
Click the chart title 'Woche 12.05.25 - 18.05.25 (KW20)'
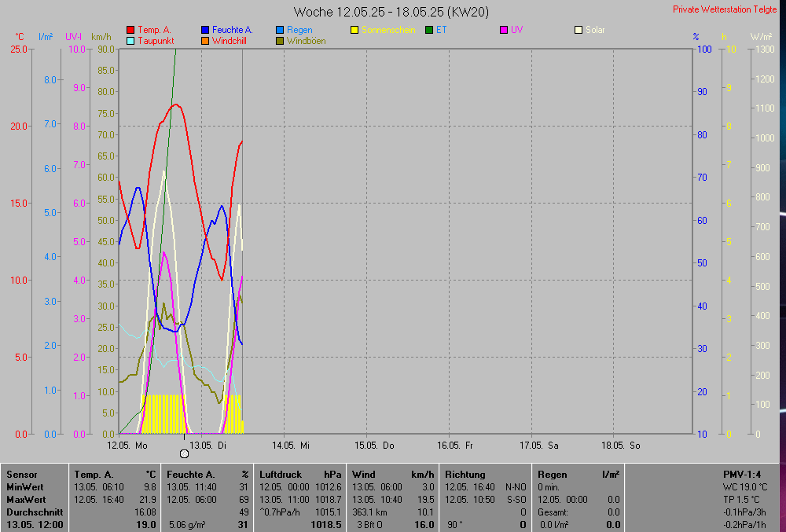[391, 12]
